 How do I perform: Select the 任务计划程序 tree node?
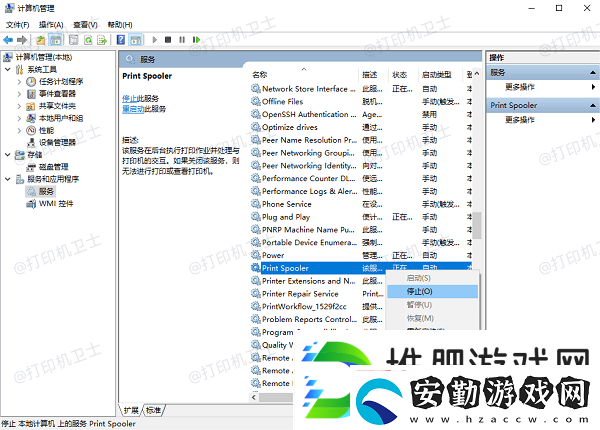point(61,81)
